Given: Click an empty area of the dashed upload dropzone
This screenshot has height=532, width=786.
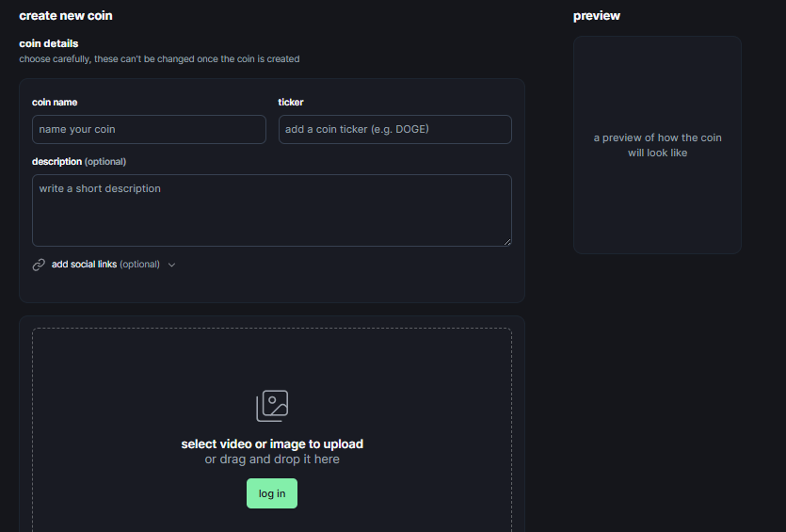Looking at the screenshot, I should tap(122, 395).
